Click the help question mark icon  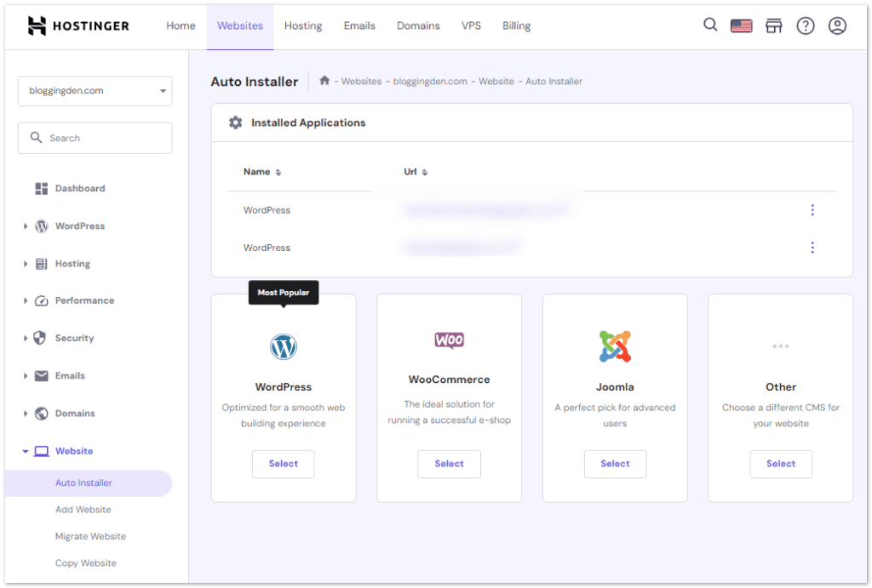pos(805,26)
